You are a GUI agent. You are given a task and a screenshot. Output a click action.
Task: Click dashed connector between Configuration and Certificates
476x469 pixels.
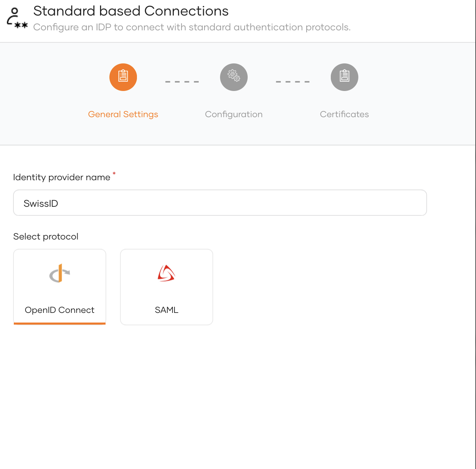292,82
